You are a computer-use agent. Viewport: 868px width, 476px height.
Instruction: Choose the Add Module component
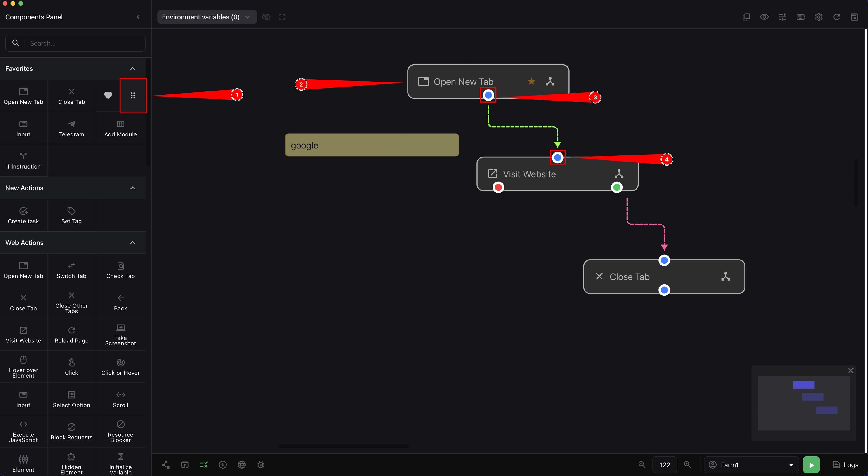click(120, 128)
